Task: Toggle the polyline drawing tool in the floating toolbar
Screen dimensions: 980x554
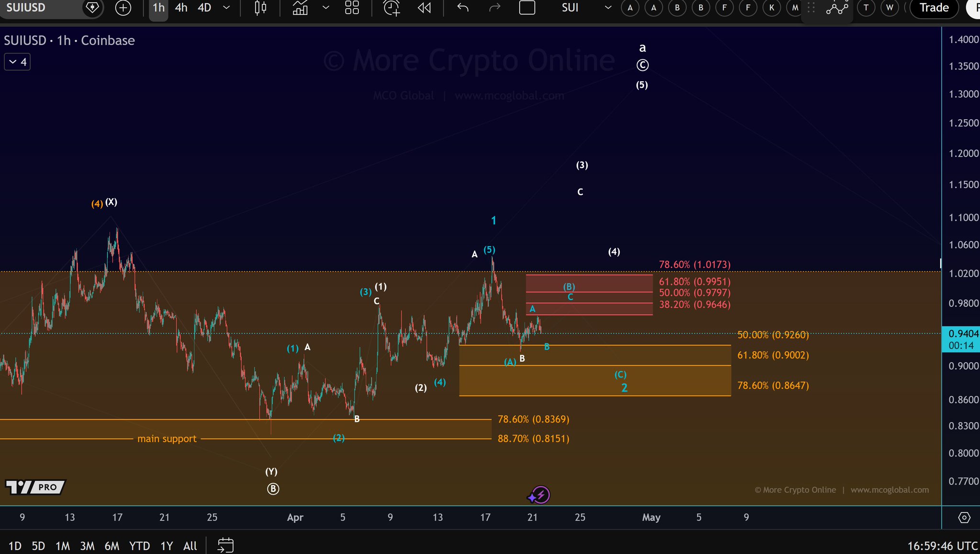Action: point(837,8)
